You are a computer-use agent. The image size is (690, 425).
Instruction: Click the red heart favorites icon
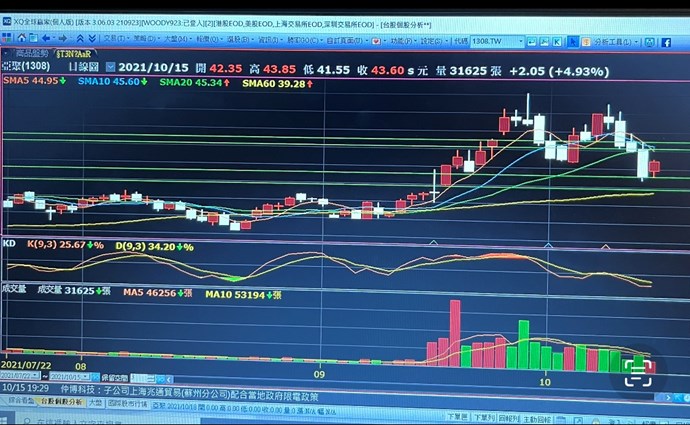pos(376,41)
